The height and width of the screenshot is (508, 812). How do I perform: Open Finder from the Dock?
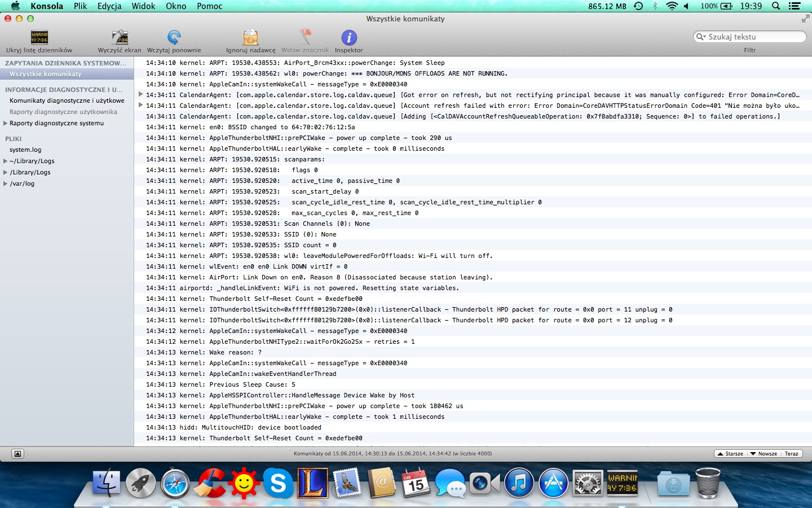click(x=106, y=483)
